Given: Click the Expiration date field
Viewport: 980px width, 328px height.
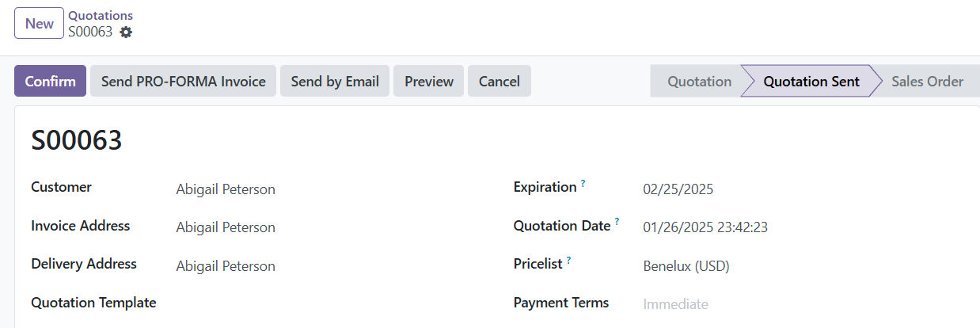Looking at the screenshot, I should [x=807, y=189].
